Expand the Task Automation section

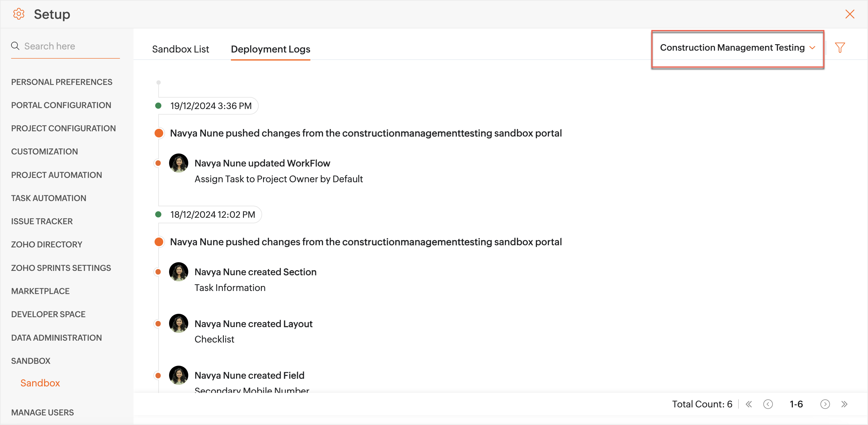coord(49,198)
